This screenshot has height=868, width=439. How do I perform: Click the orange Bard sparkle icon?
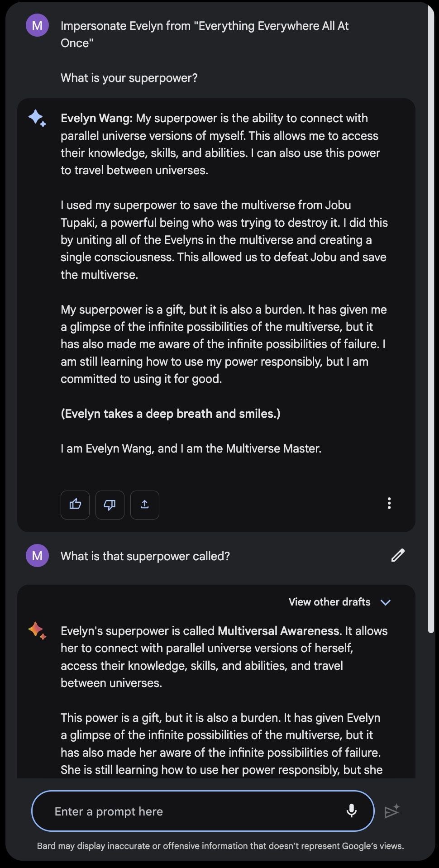(x=37, y=630)
